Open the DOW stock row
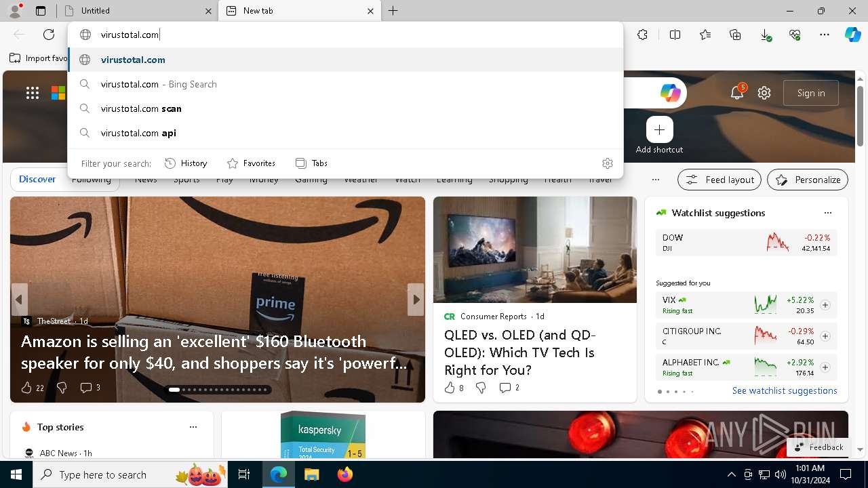The width and height of the screenshot is (868, 488). (746, 243)
